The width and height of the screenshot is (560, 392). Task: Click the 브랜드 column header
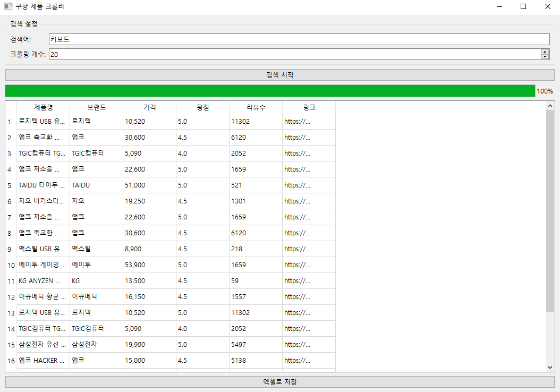click(96, 107)
